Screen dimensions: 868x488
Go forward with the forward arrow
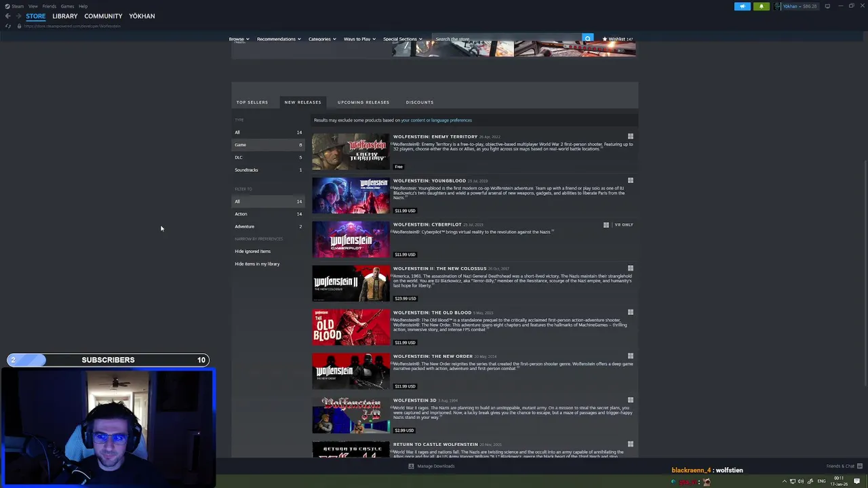click(18, 16)
